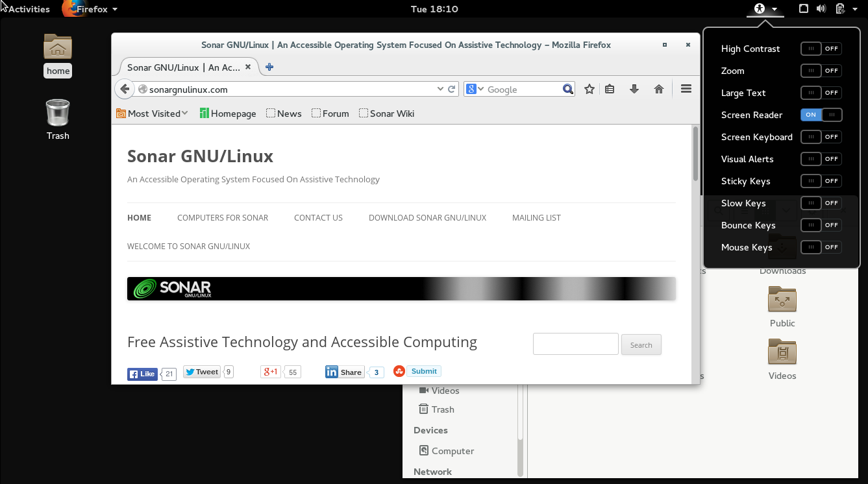The height and width of the screenshot is (484, 868).
Task: Enable the Slow Keys switch
Action: click(821, 203)
